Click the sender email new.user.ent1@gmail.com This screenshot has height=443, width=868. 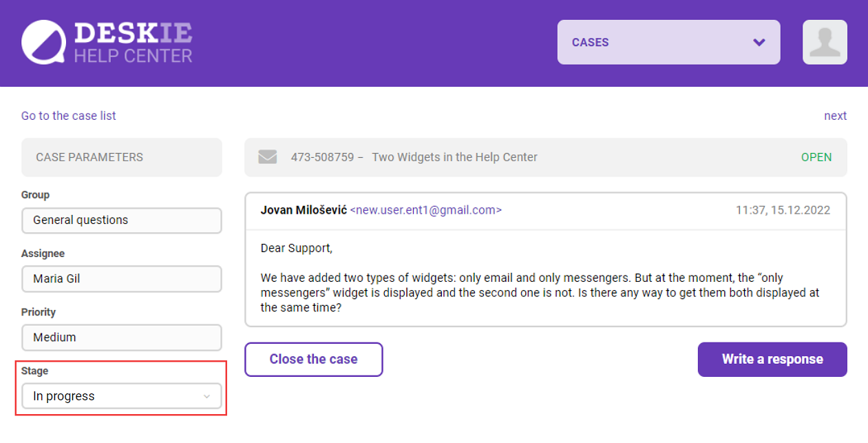coord(426,210)
